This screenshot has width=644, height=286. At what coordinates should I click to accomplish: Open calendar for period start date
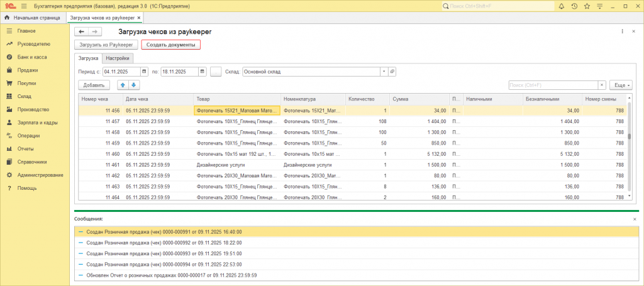(x=144, y=72)
